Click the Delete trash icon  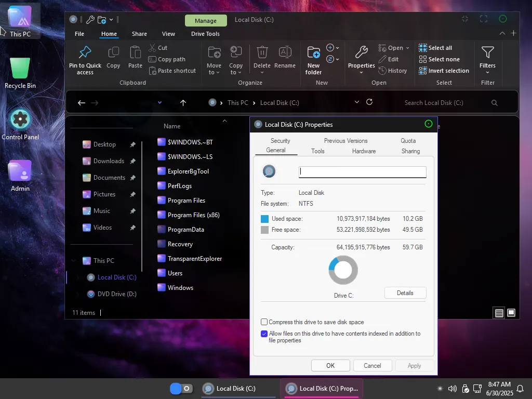tap(262, 52)
